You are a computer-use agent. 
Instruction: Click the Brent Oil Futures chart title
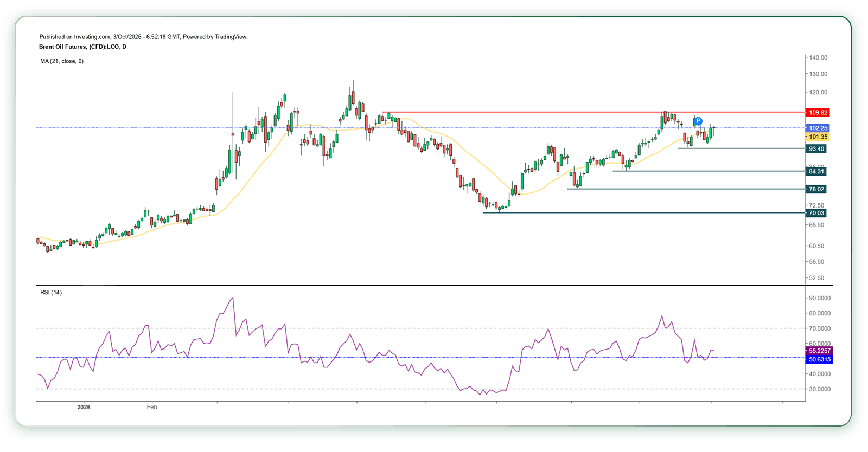tap(82, 47)
